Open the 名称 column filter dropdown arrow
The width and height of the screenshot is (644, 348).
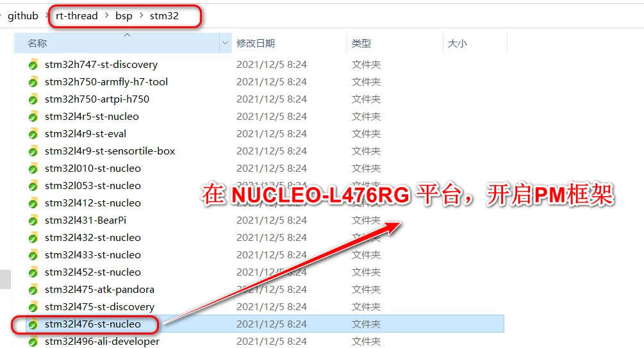pos(225,43)
